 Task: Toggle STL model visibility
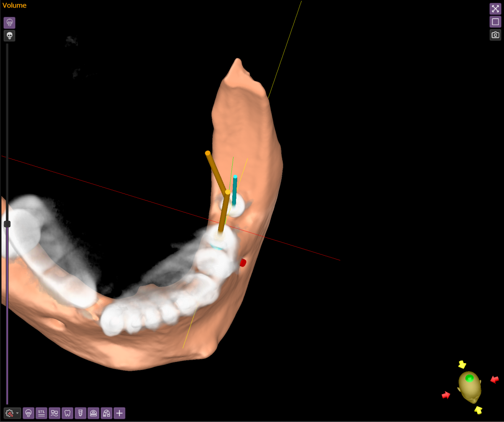pos(42,413)
